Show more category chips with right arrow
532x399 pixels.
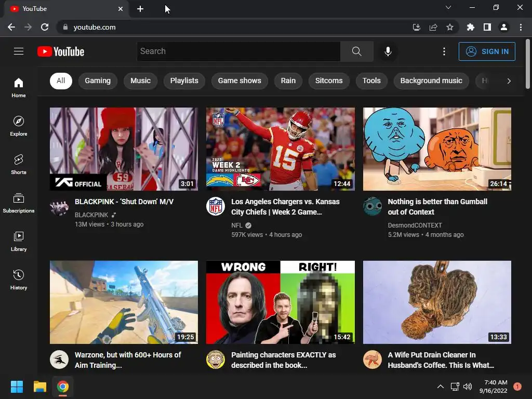509,81
